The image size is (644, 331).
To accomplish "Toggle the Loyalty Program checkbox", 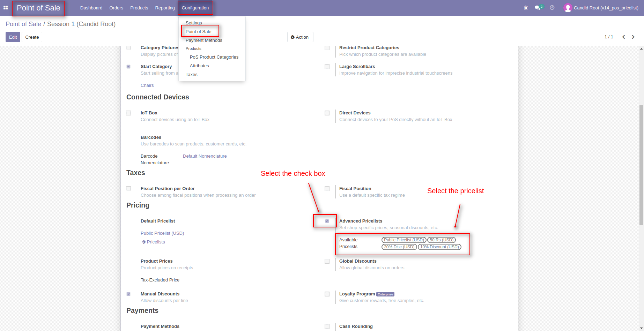I will pos(327,294).
